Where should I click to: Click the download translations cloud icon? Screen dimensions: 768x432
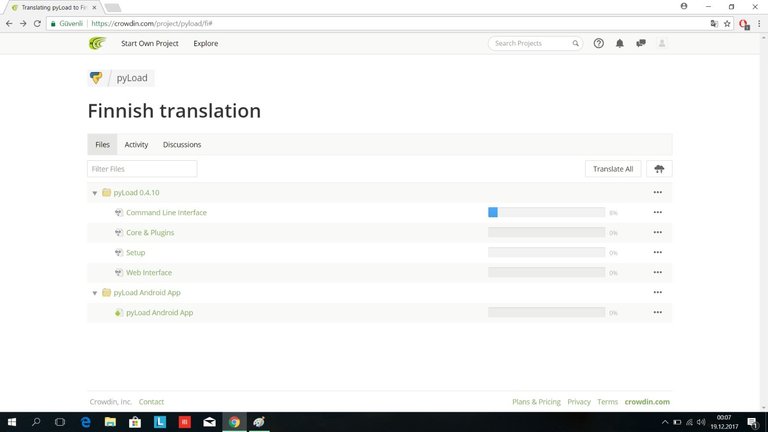tap(659, 169)
